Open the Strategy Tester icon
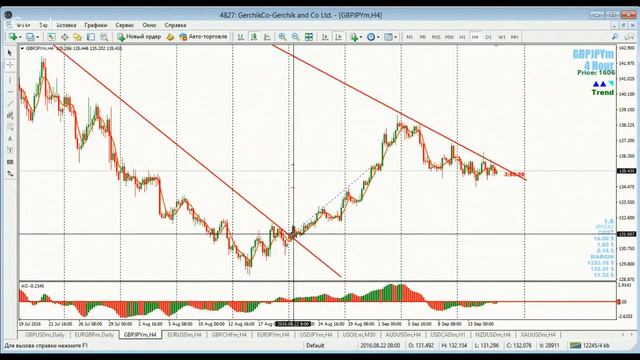640x360 pixels. pos(104,37)
